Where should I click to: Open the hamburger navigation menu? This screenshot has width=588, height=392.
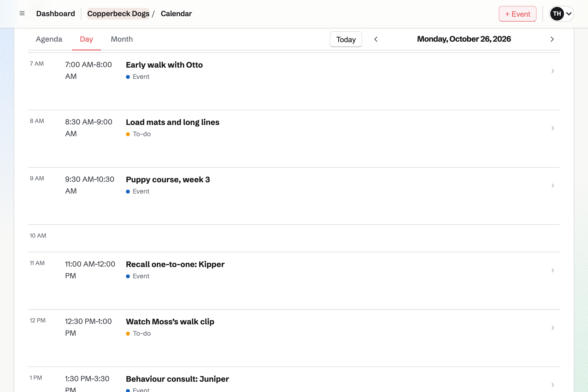point(22,13)
